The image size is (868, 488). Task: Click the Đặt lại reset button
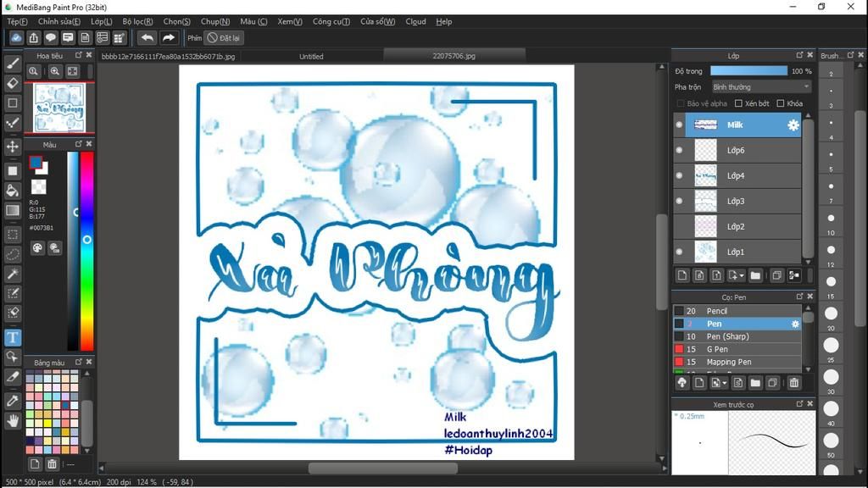[x=224, y=38]
